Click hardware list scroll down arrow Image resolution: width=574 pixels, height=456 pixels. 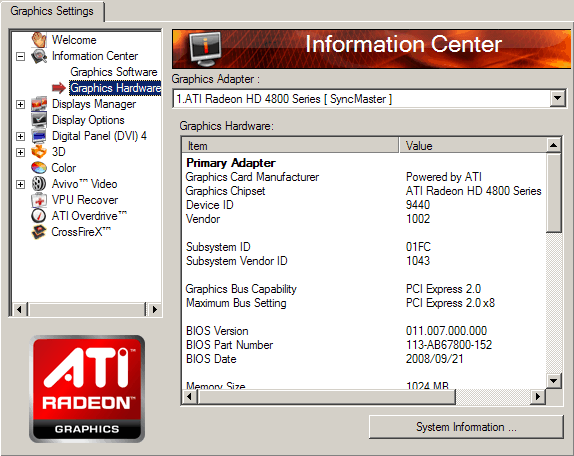pyautogui.click(x=554, y=381)
